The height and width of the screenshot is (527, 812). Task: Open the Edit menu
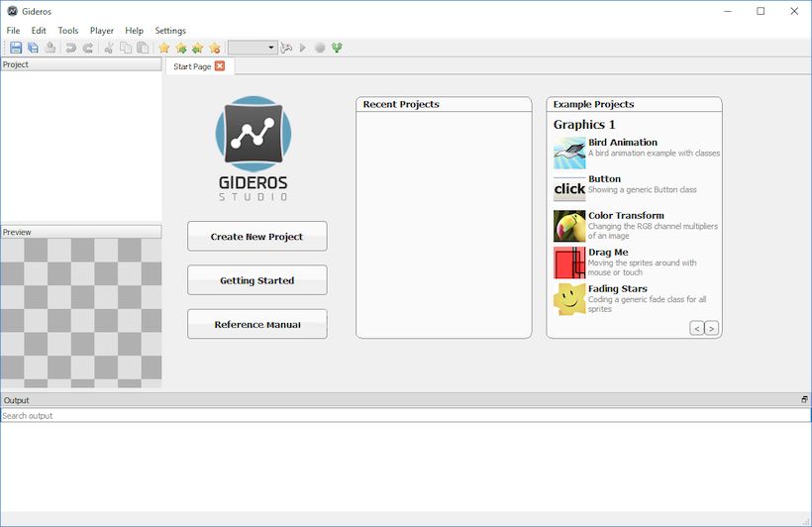click(39, 31)
